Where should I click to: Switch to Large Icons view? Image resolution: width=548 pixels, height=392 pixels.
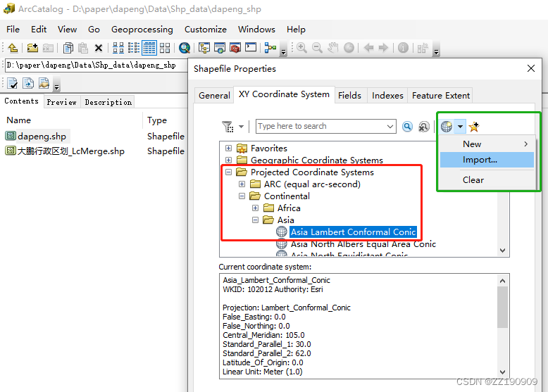pyautogui.click(x=118, y=48)
